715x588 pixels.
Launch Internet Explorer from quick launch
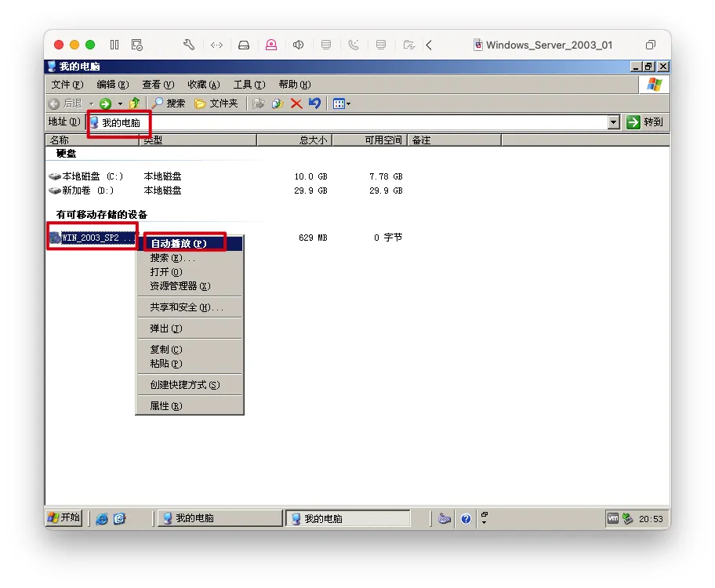tap(102, 519)
